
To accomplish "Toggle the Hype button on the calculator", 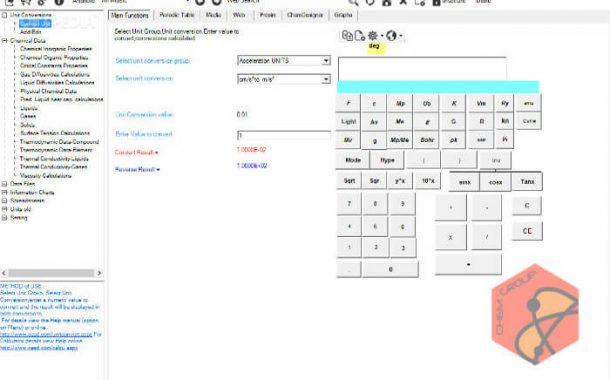I will [x=387, y=160].
